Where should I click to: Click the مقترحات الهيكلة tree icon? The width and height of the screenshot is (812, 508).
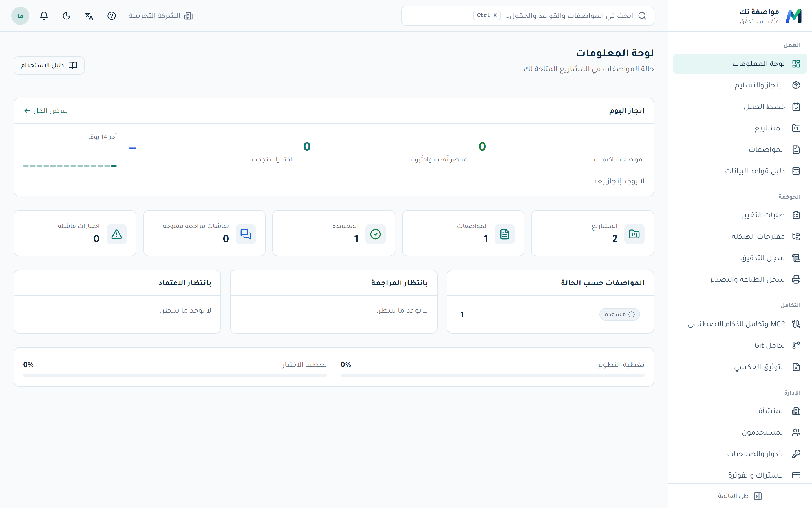[796, 236]
